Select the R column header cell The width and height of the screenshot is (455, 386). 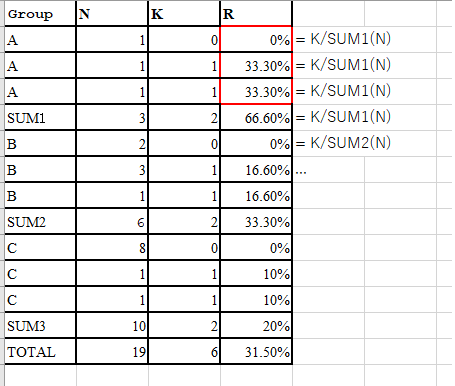coord(256,14)
